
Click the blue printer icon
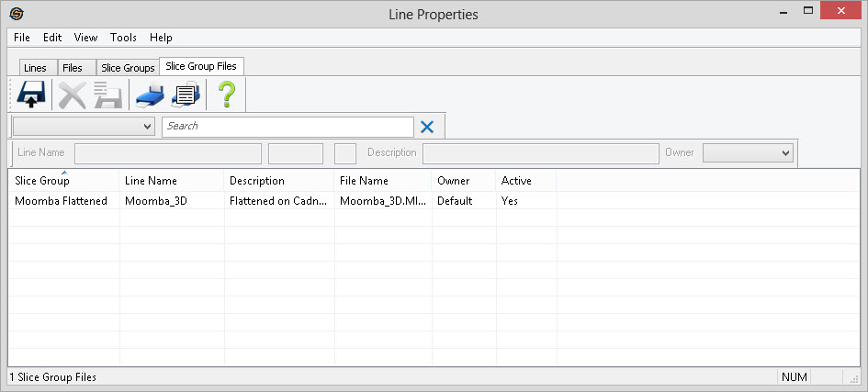[149, 95]
